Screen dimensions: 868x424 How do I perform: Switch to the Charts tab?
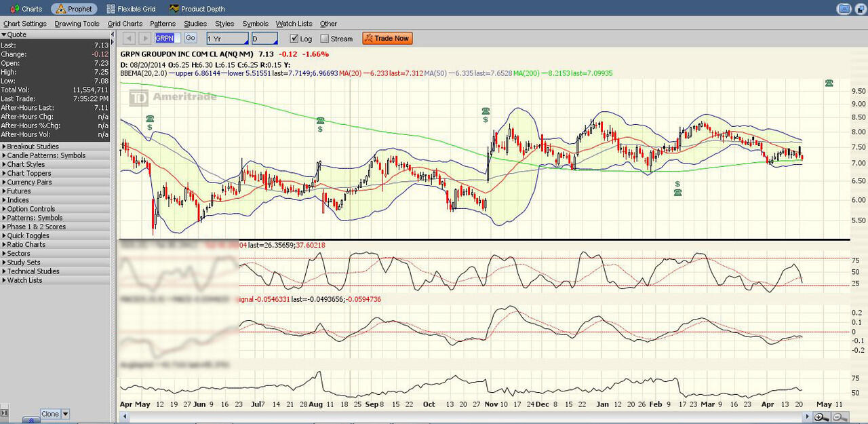coord(26,9)
